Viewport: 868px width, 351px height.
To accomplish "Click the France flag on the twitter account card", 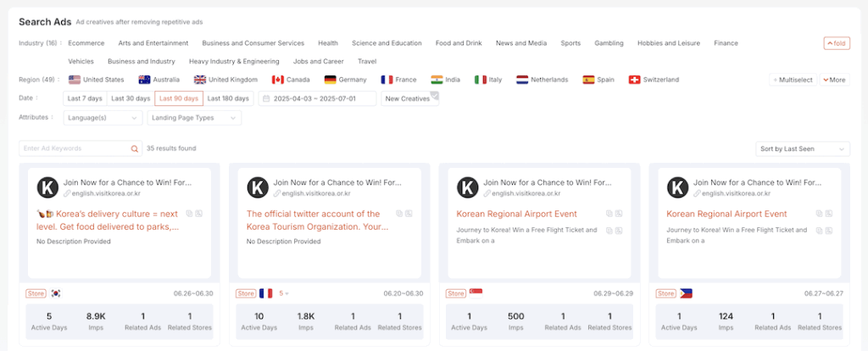I will 265,293.
